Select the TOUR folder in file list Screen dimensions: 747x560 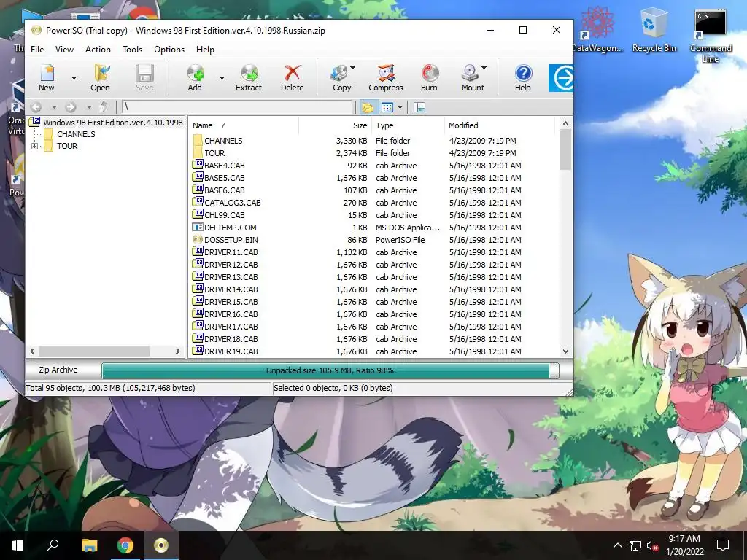pyautogui.click(x=214, y=153)
